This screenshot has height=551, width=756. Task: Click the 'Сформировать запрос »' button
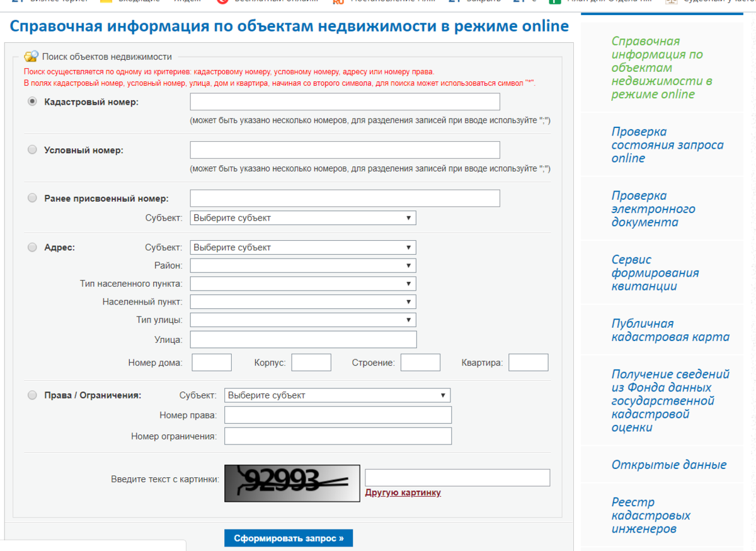coord(289,538)
